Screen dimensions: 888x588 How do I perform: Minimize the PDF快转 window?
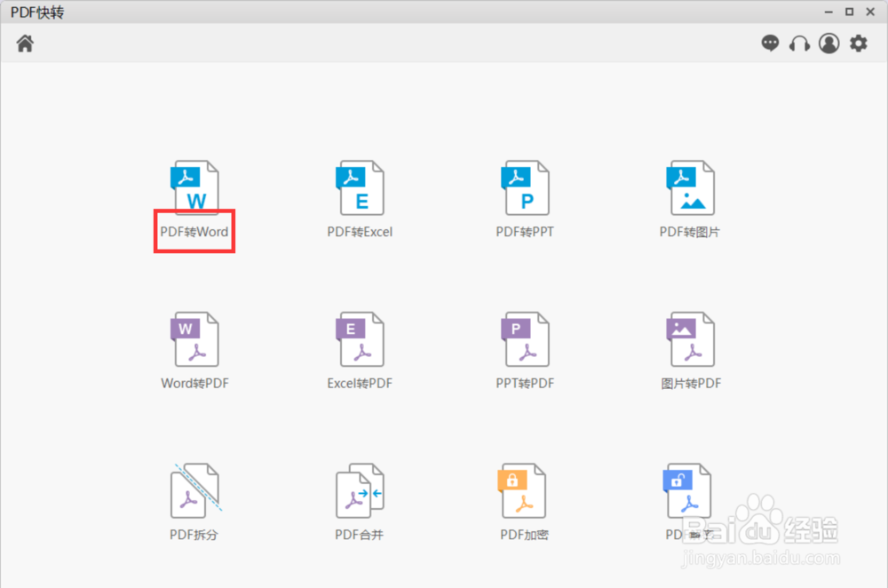(829, 12)
